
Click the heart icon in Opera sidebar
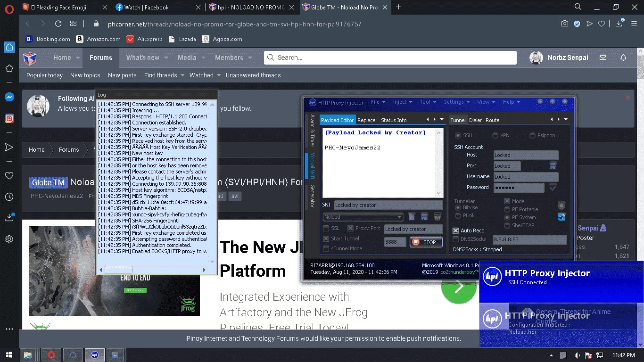tap(9, 175)
